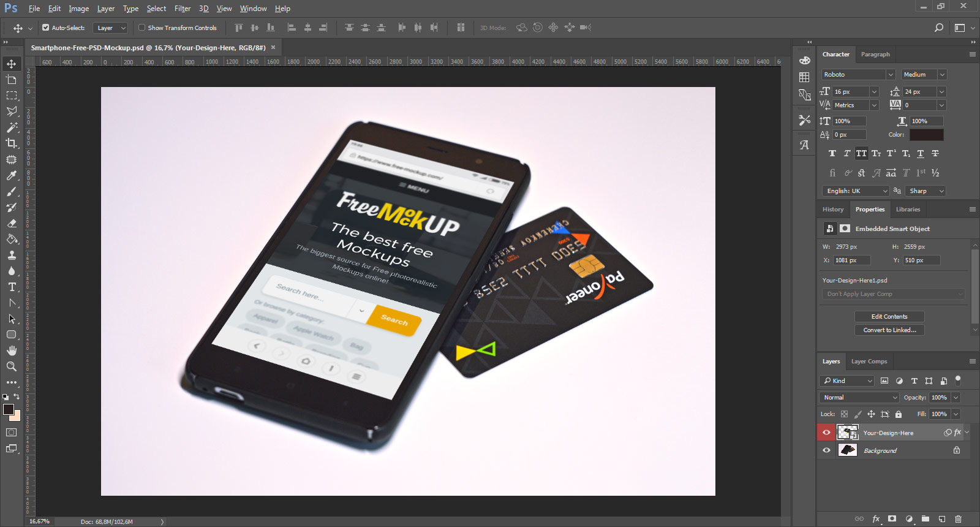Hide the Background layer
This screenshot has height=527, width=980.
click(826, 450)
